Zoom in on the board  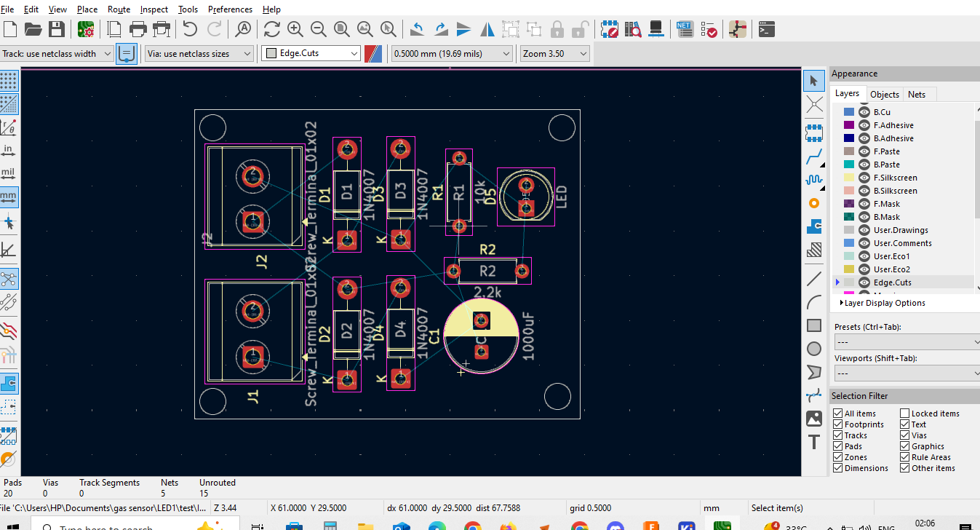(x=295, y=29)
